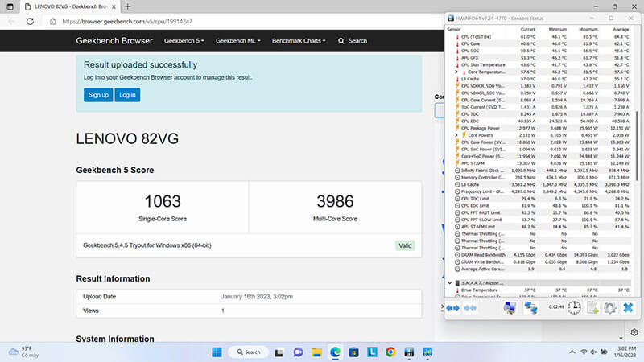The height and width of the screenshot is (362, 644).
Task: Click the taskbar Search box
Action: pyautogui.click(x=249, y=352)
